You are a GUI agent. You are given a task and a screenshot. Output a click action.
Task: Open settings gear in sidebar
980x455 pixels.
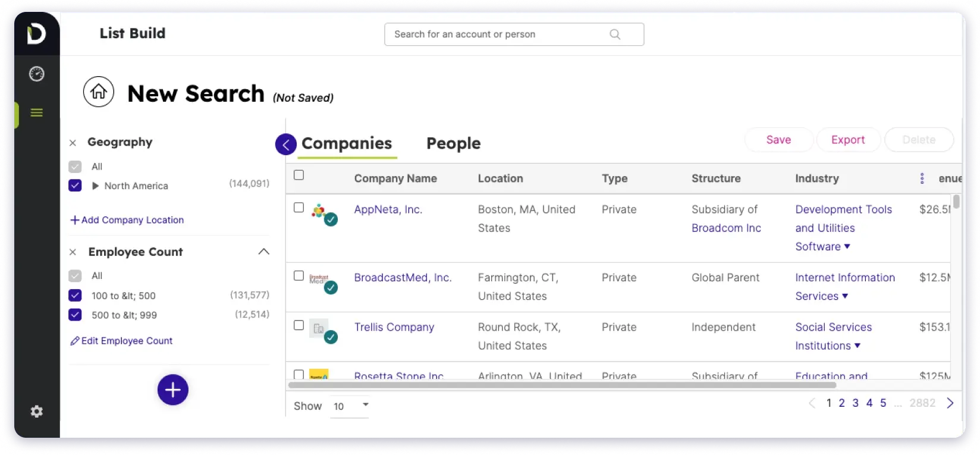point(37,411)
